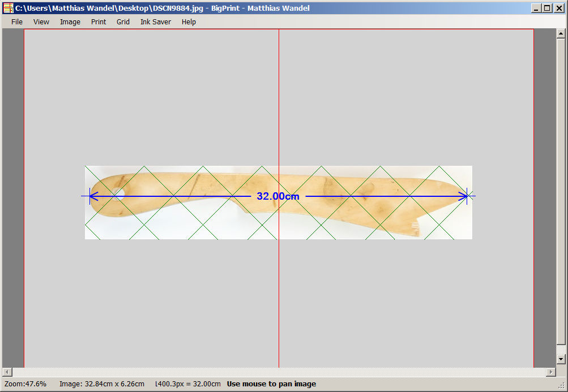Open the Help menu
The image size is (568, 392).
tap(189, 22)
